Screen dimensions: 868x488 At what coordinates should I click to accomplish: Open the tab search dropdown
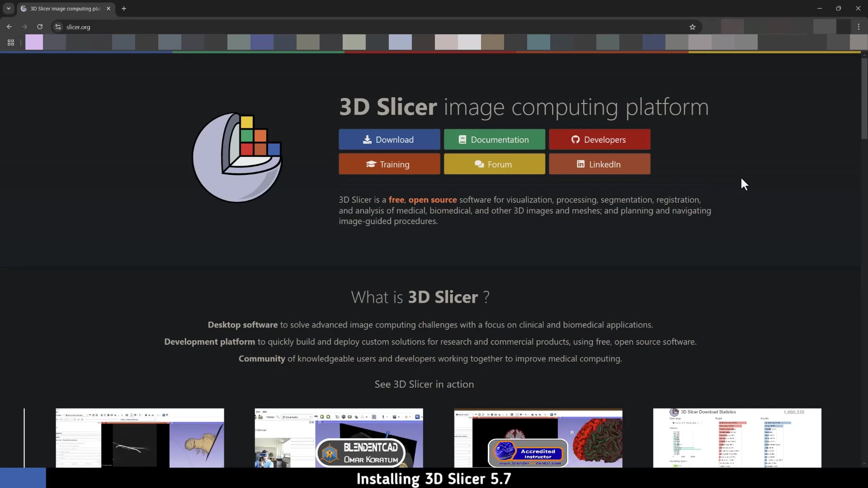pos(8,9)
